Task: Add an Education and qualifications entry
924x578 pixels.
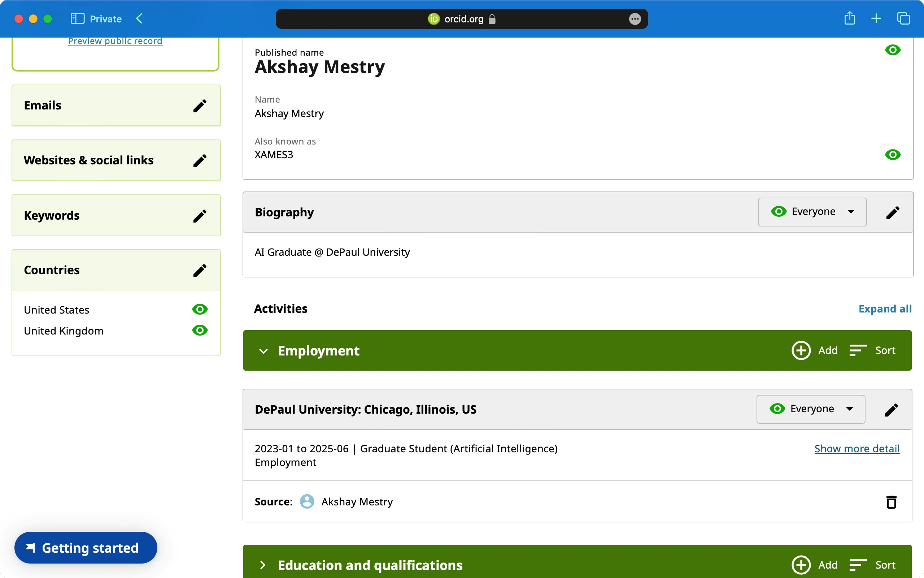Action: (814, 565)
